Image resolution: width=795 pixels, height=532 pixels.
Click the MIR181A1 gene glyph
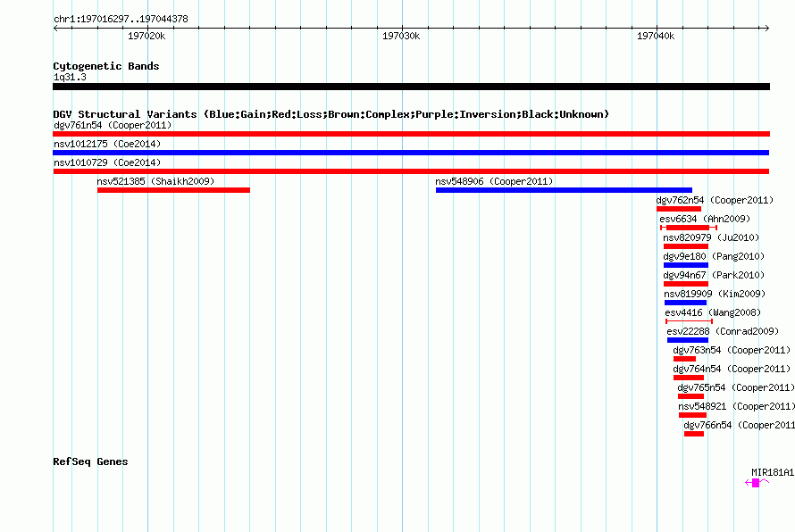point(757,483)
